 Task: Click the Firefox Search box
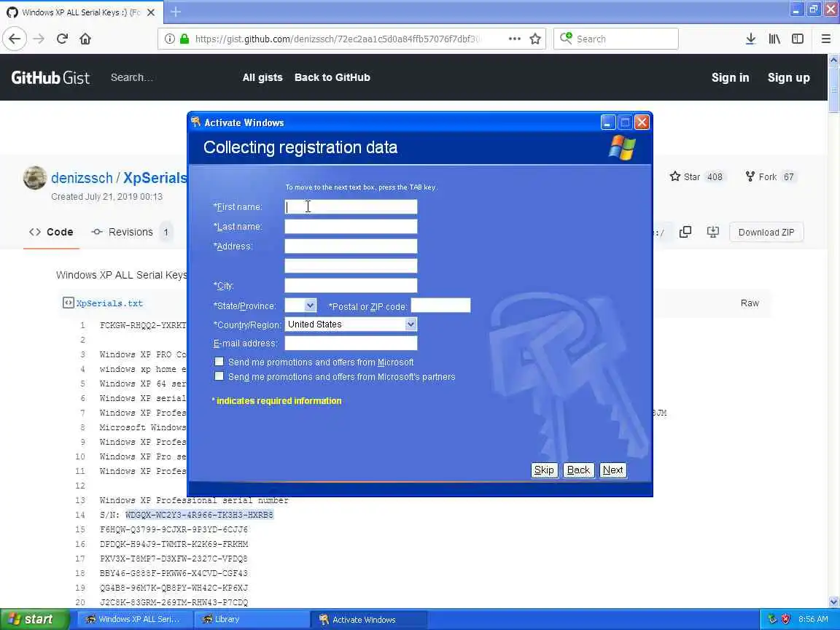click(x=616, y=39)
